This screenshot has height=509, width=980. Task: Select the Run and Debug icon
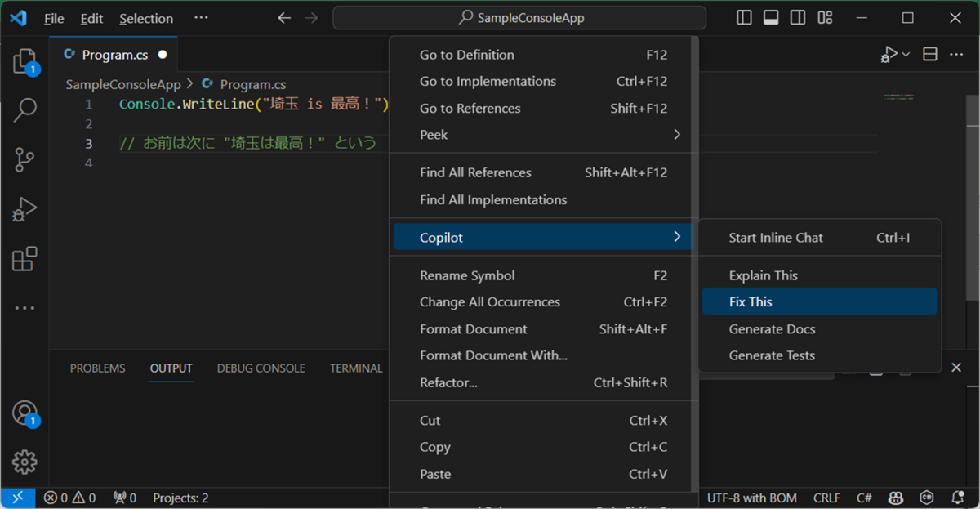tap(25, 209)
